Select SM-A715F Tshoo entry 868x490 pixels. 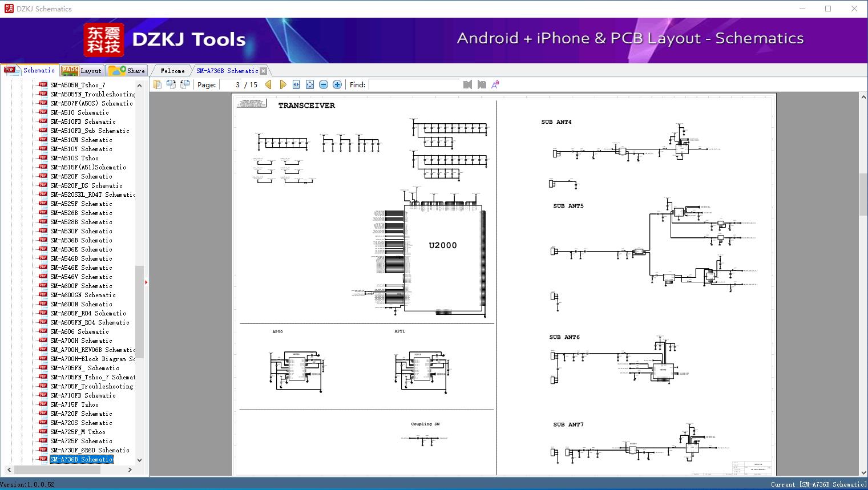click(x=74, y=404)
